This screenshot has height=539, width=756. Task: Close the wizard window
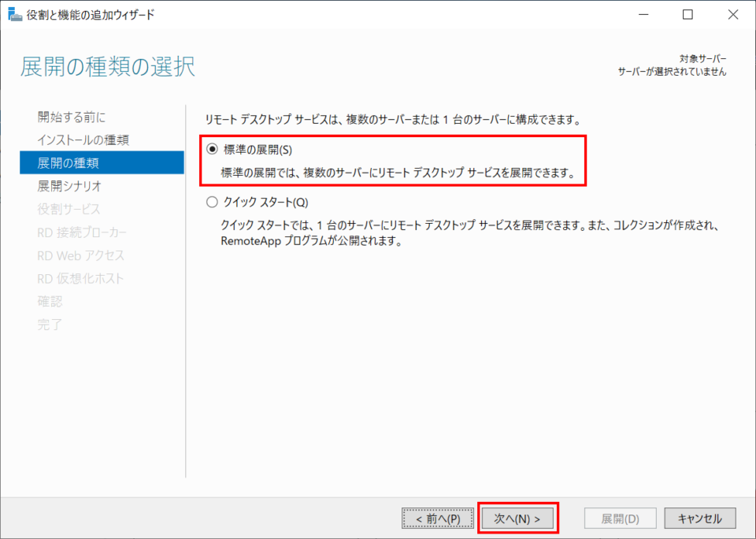pyautogui.click(x=733, y=14)
